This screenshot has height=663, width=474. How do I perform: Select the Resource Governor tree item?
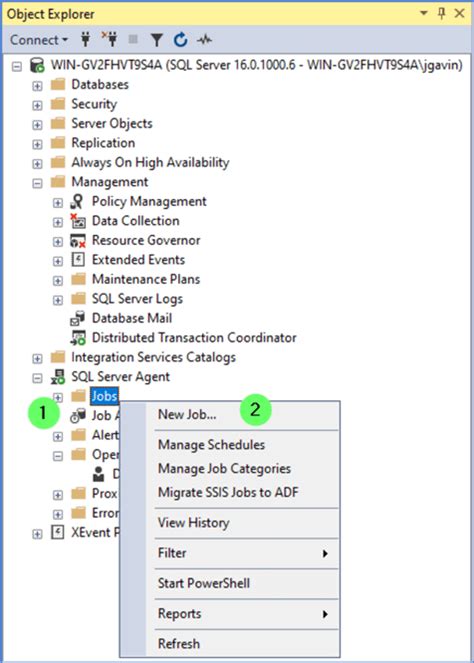click(146, 240)
